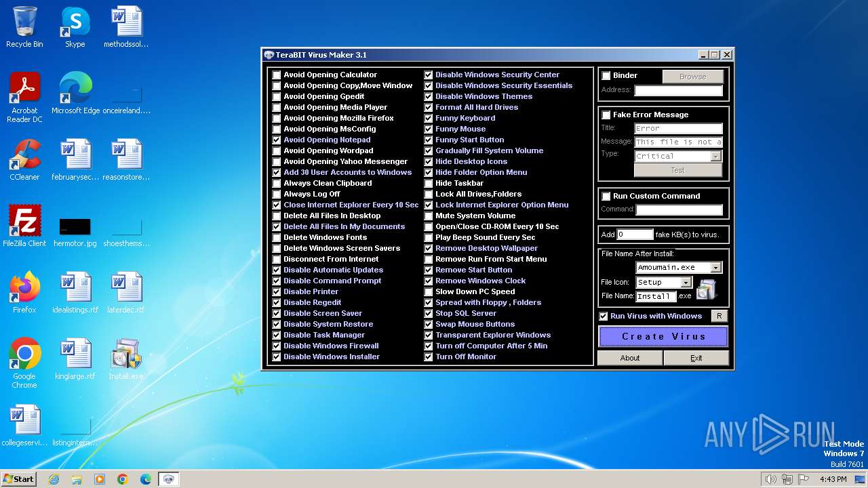This screenshot has height=488, width=868.
Task: Toggle Add 30 User Accounts to Windows
Action: (276, 172)
